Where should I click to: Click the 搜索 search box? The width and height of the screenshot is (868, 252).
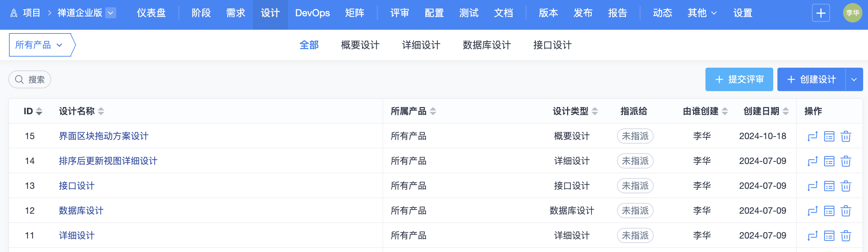point(30,80)
